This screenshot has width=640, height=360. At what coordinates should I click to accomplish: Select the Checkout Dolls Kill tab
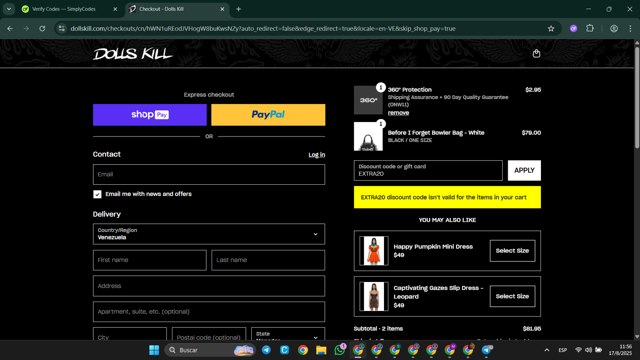coord(176,9)
